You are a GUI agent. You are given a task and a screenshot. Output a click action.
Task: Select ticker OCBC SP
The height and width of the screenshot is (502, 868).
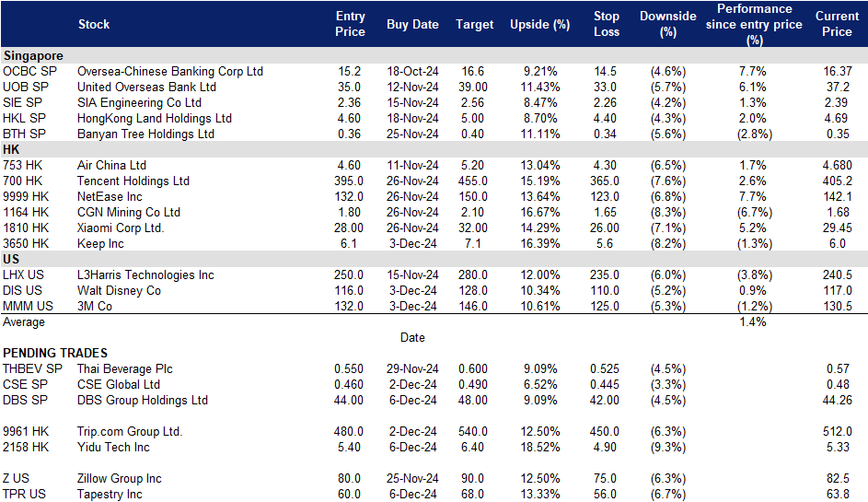point(29,72)
